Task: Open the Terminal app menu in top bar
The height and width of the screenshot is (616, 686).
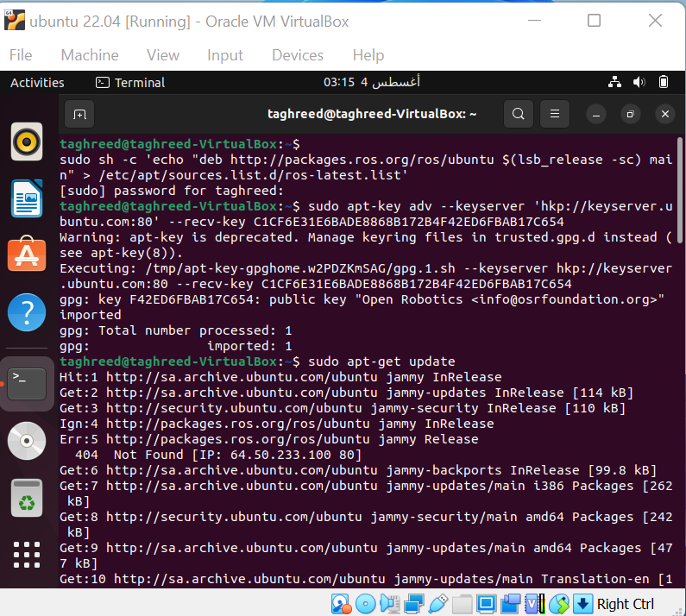Action: click(x=130, y=82)
